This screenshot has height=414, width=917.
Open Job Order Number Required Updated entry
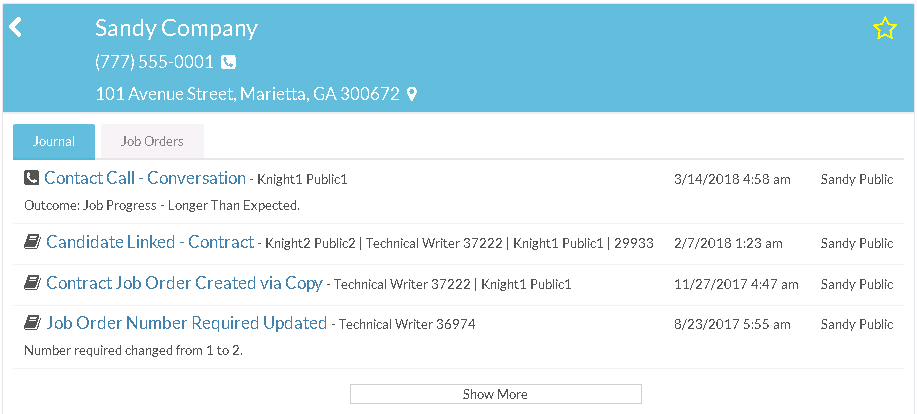(x=186, y=323)
